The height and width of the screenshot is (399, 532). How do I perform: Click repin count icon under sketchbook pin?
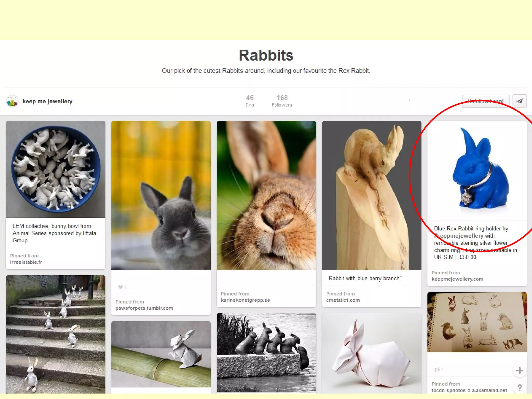click(437, 369)
